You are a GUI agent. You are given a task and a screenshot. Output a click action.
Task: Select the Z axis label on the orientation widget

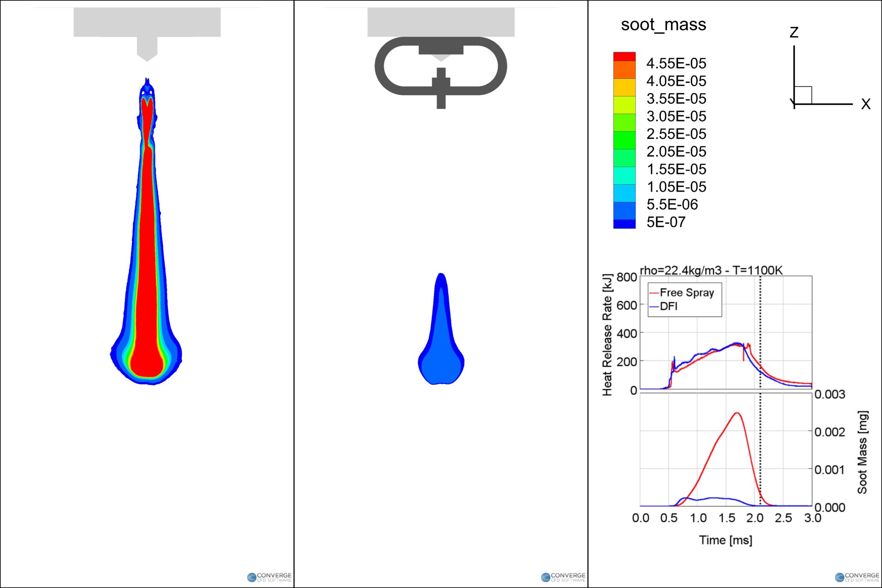point(795,31)
